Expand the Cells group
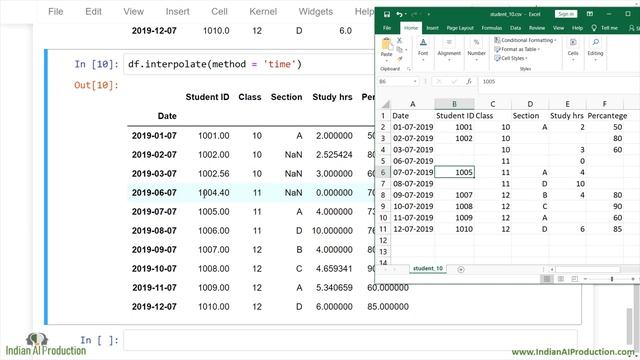The image size is (640, 360). pyautogui.click(x=573, y=49)
